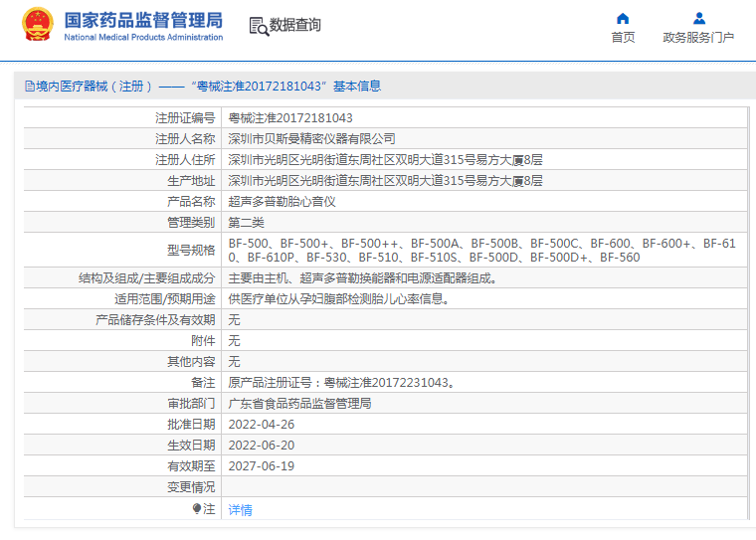Click the 型号规格 label
This screenshot has height=540, width=756.
point(191,251)
